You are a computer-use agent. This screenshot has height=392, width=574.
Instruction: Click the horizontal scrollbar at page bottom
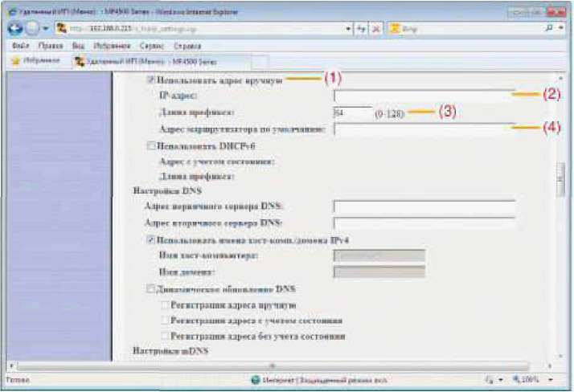pos(273,365)
